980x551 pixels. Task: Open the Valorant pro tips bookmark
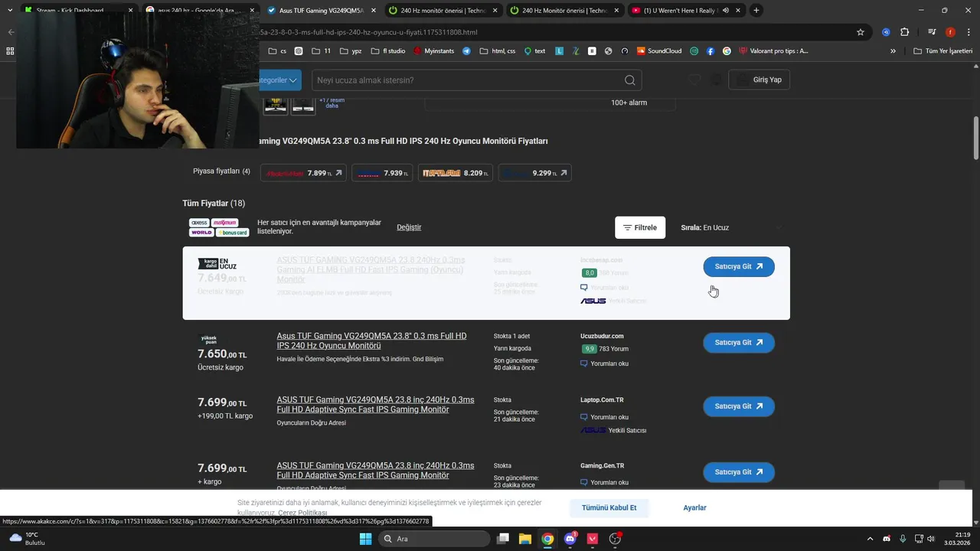(773, 51)
